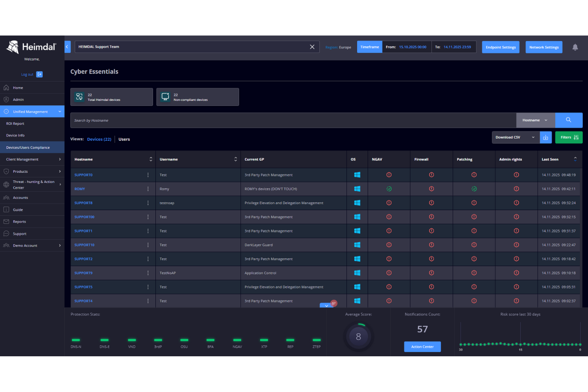Toggle the NGAV protection indicator
Viewport: 588px width, 392px height.
pos(237,340)
